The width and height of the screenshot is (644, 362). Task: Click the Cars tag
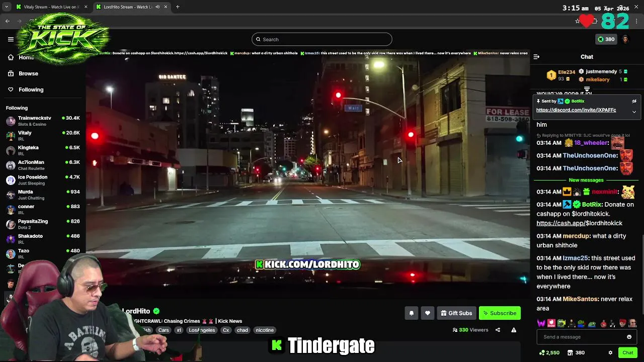[x=164, y=330]
